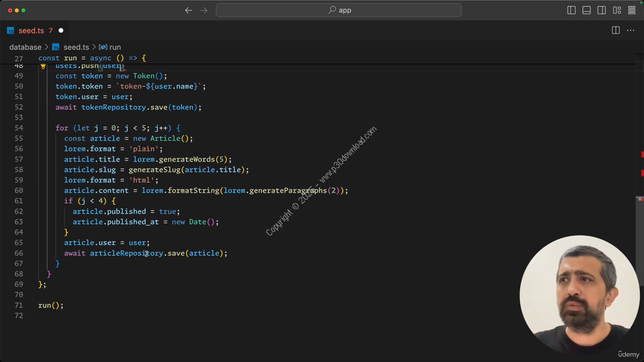
Task: Click the TS file icon on seed.ts tab
Action: point(11,31)
